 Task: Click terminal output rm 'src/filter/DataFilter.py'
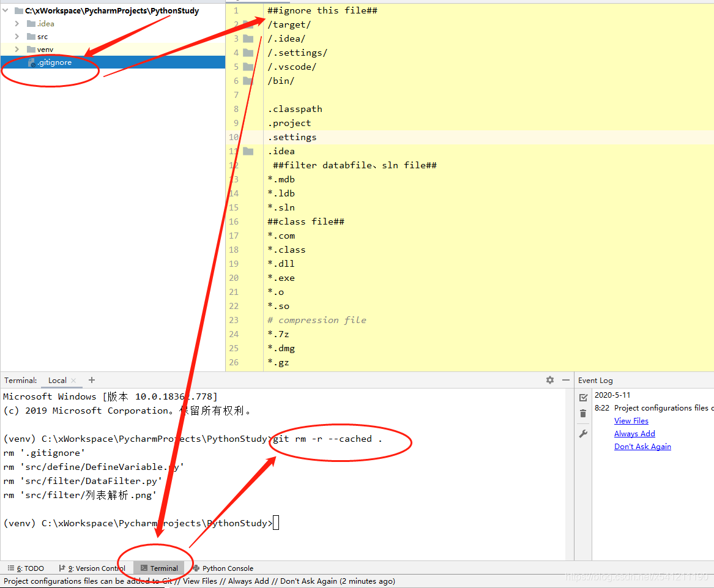83,481
